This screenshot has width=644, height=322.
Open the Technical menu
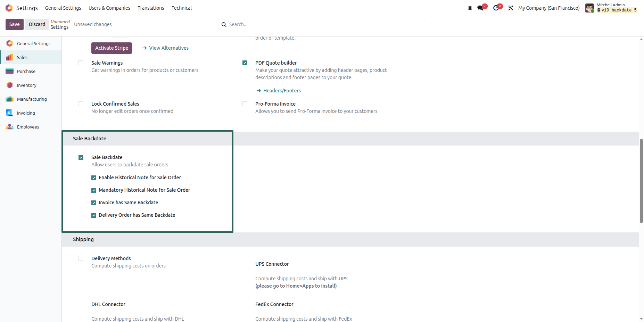pyautogui.click(x=182, y=8)
